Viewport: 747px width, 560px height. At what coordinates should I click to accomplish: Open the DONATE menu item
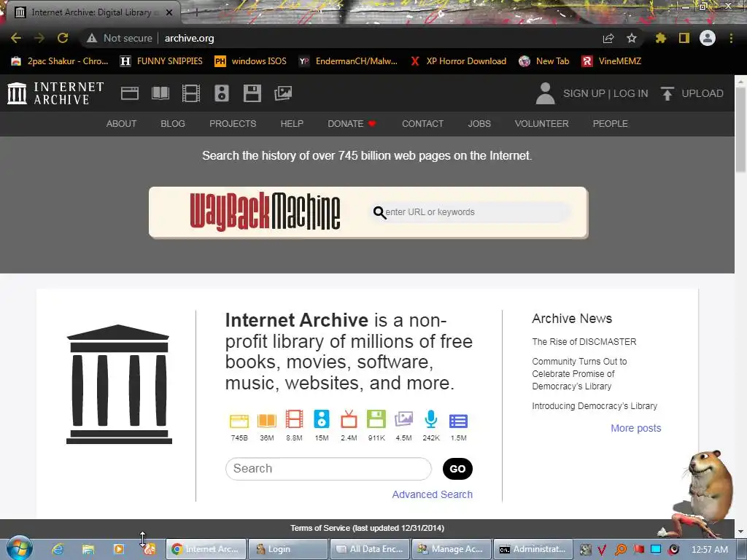(x=352, y=124)
